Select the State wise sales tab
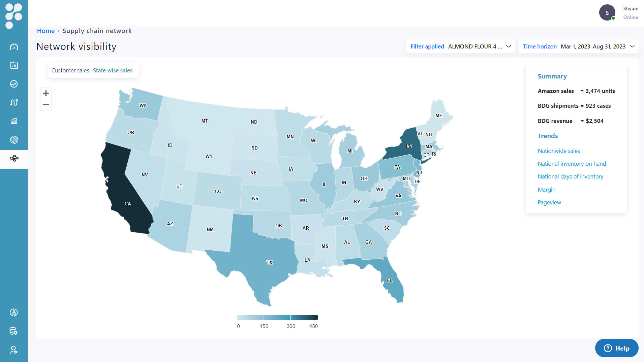 click(113, 70)
